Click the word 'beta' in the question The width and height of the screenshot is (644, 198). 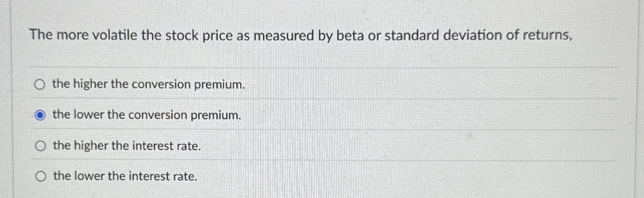[x=350, y=36]
